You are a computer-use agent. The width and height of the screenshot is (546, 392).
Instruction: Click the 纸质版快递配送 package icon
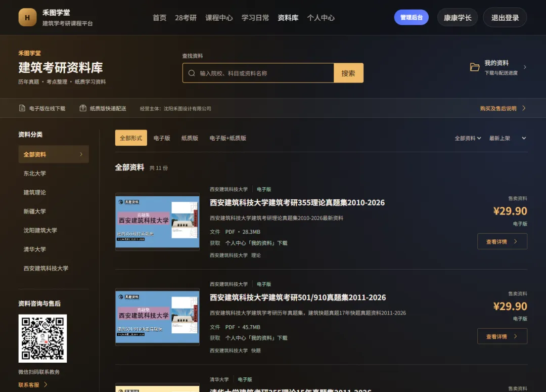coord(83,108)
